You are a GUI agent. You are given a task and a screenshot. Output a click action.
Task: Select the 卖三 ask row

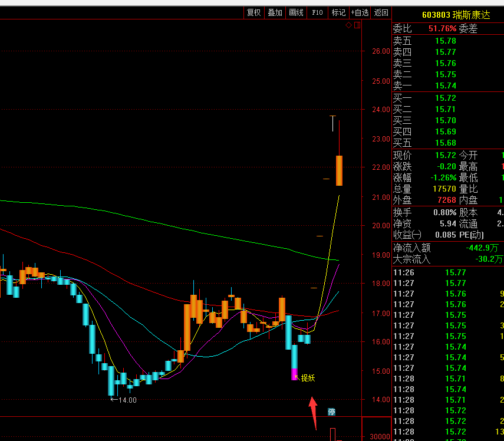[448, 63]
